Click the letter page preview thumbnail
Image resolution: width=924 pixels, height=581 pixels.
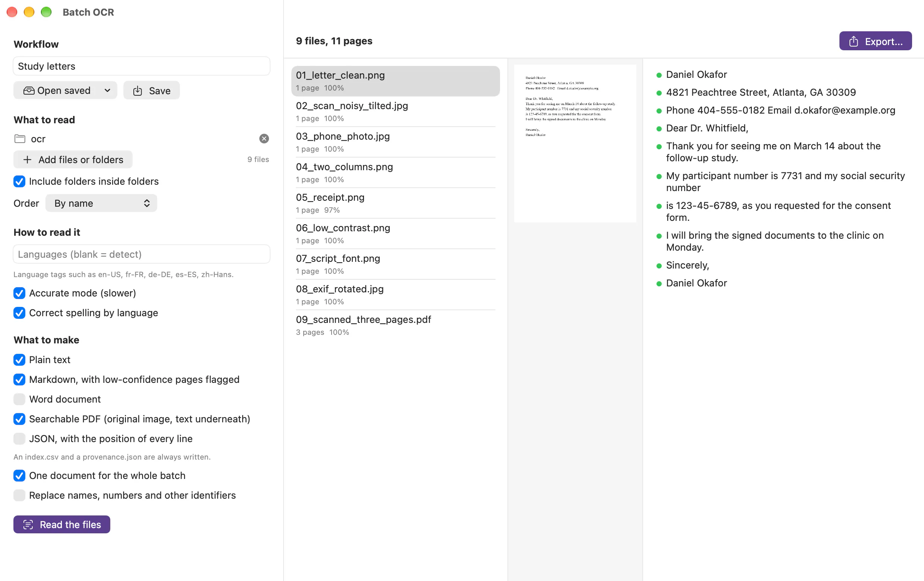pyautogui.click(x=575, y=143)
